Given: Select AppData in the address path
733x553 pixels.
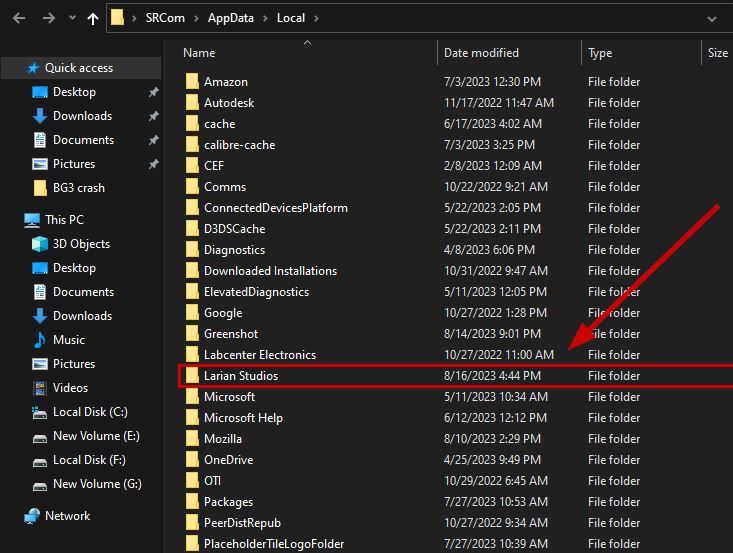Looking at the screenshot, I should [231, 18].
